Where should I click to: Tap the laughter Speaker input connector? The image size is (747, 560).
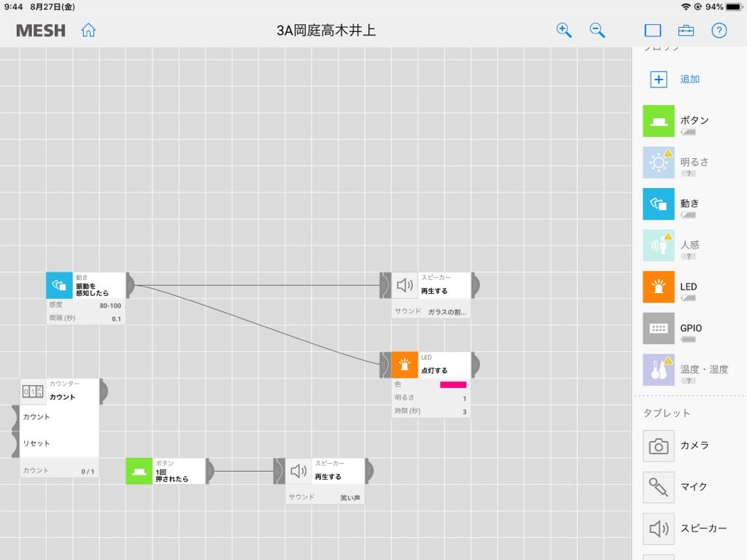click(x=279, y=472)
